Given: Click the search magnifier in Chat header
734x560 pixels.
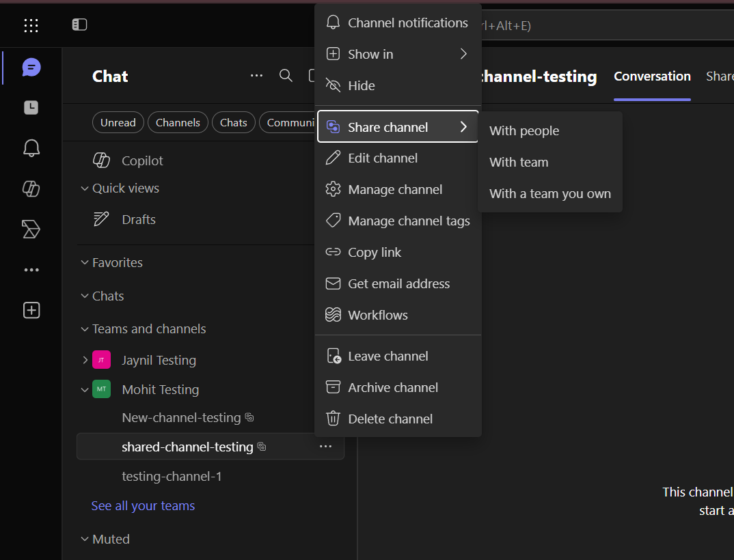Looking at the screenshot, I should coord(286,75).
